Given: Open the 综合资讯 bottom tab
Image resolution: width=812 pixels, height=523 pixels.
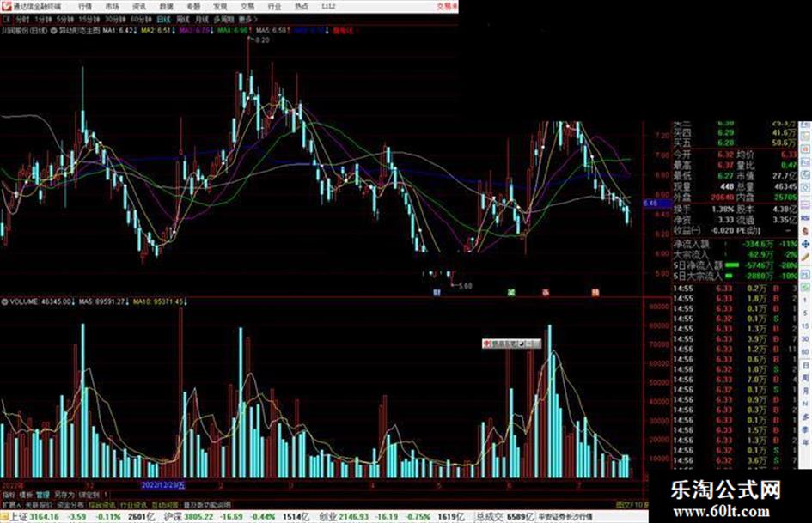Looking at the screenshot, I should point(102,504).
